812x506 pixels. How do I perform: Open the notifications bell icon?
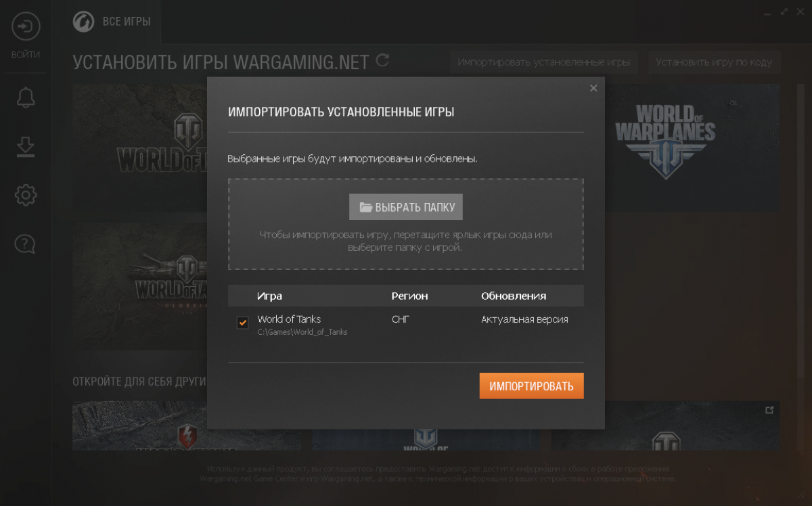click(26, 97)
